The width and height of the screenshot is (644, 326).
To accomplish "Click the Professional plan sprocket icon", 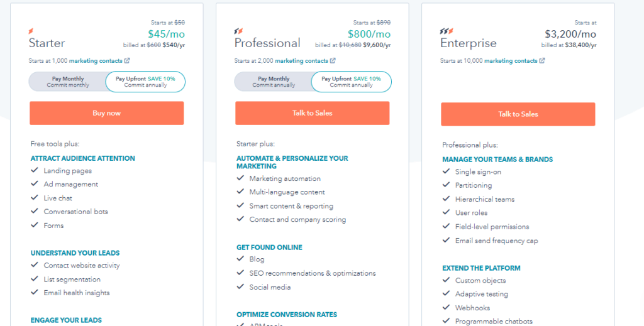I will click(x=238, y=31).
